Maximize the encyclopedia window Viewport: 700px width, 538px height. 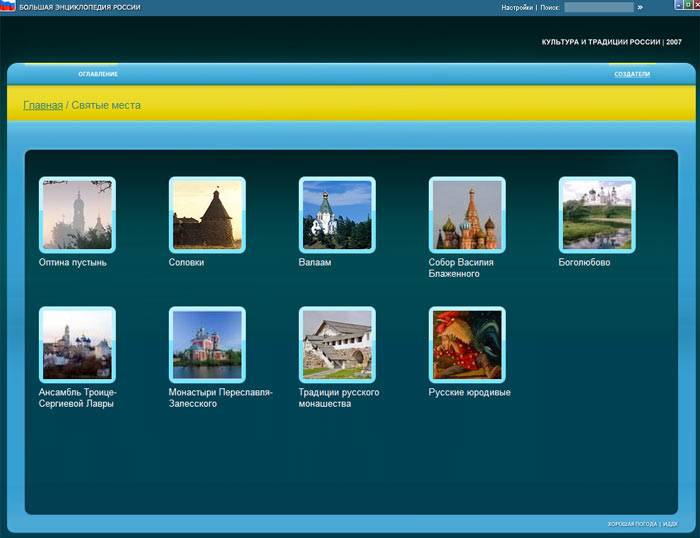(x=688, y=4)
